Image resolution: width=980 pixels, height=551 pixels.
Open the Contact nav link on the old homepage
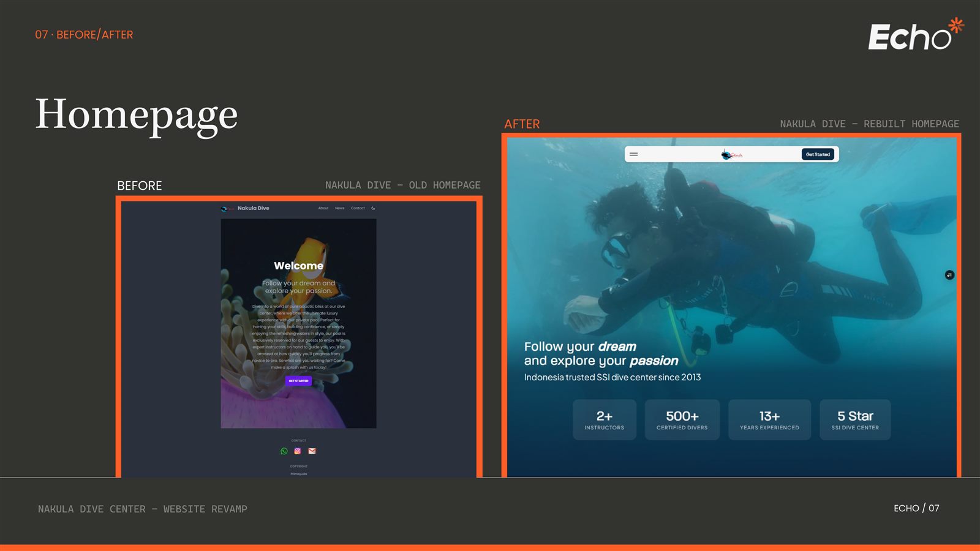(358, 208)
